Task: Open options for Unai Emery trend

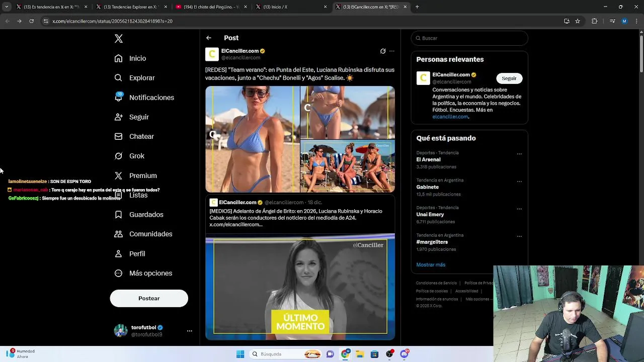Action: coord(519,209)
